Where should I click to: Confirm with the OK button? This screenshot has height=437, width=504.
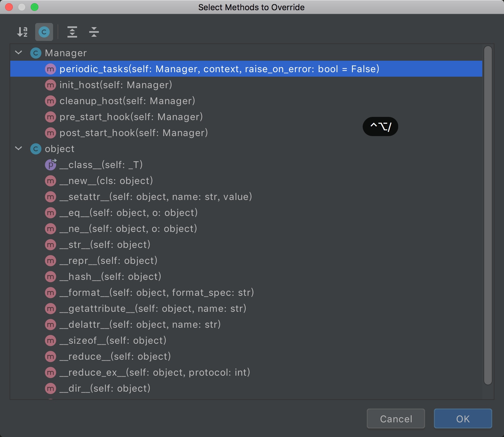click(463, 418)
